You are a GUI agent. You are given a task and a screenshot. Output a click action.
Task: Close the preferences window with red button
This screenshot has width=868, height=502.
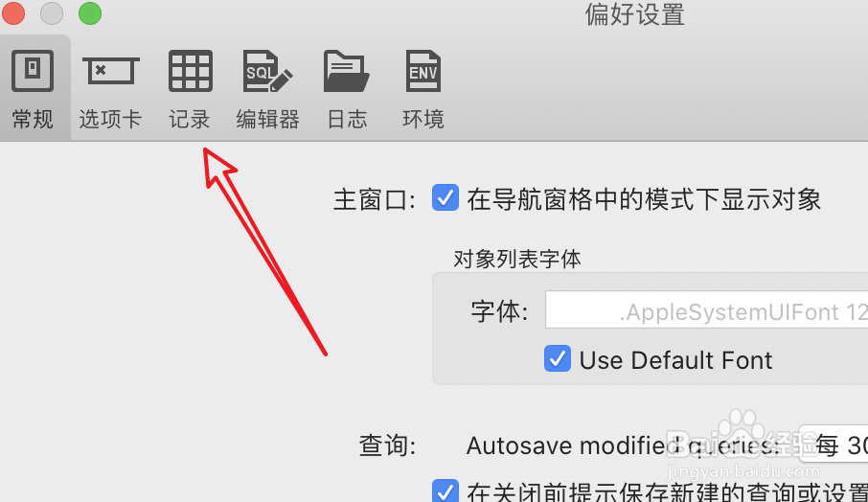(x=13, y=13)
